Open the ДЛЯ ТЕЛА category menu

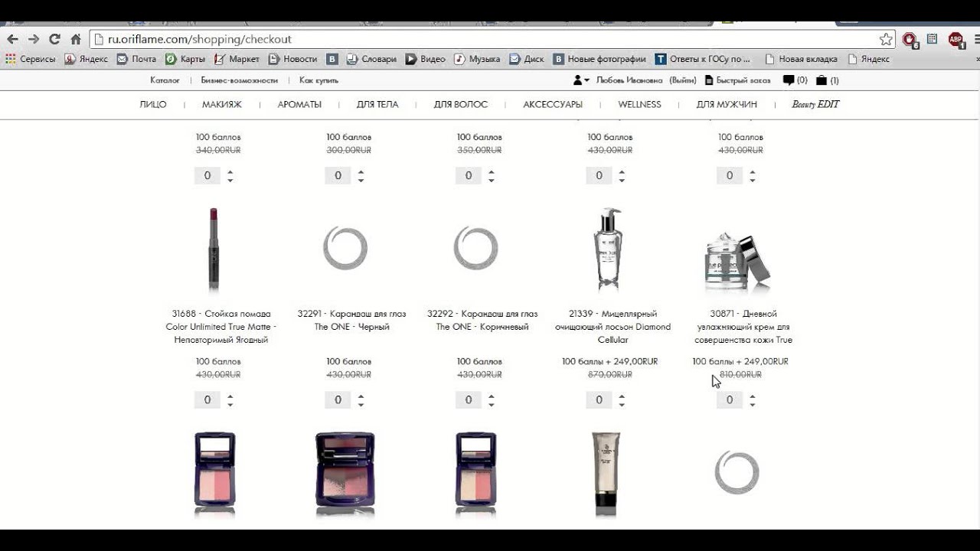pyautogui.click(x=377, y=105)
